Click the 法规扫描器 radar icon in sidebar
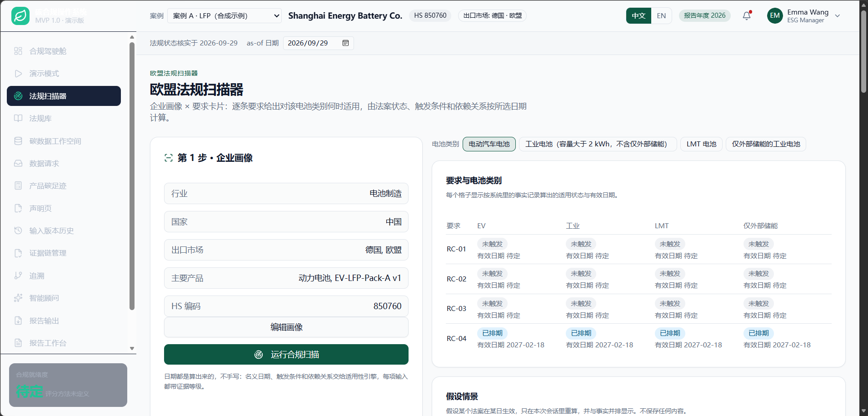The height and width of the screenshot is (416, 868). [18, 96]
